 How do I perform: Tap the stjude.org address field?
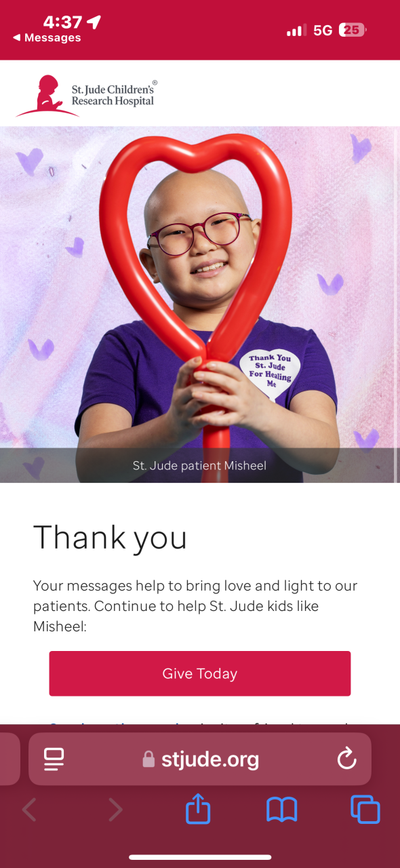(200, 759)
